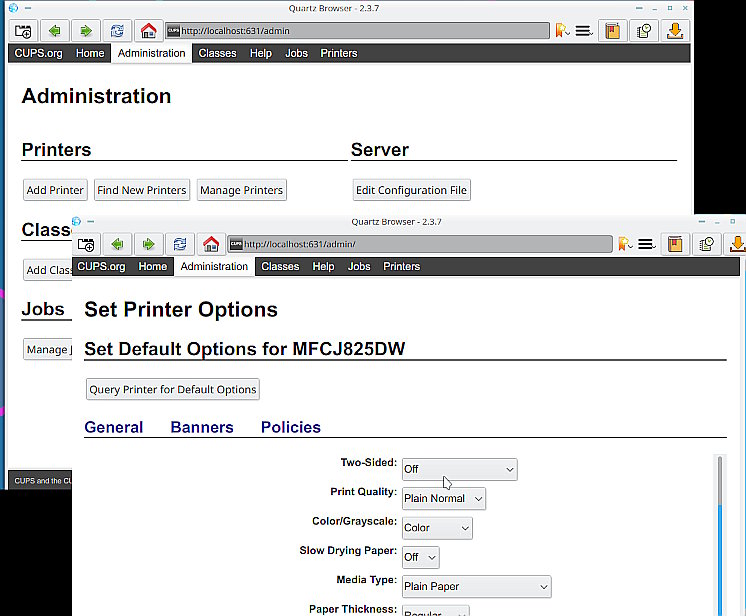Image resolution: width=746 pixels, height=616 pixels.
Task: Open Home tab in front window
Action: coord(153,266)
